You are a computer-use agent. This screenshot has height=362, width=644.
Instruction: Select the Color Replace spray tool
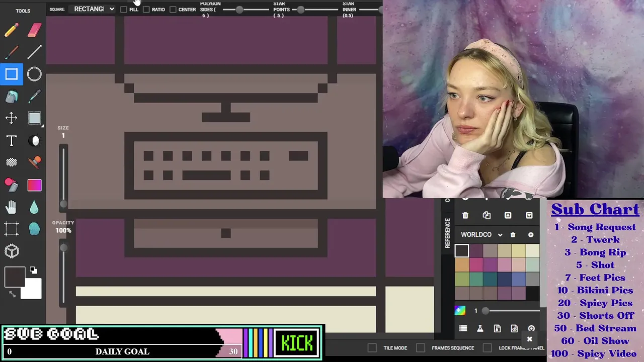pyautogui.click(x=11, y=185)
